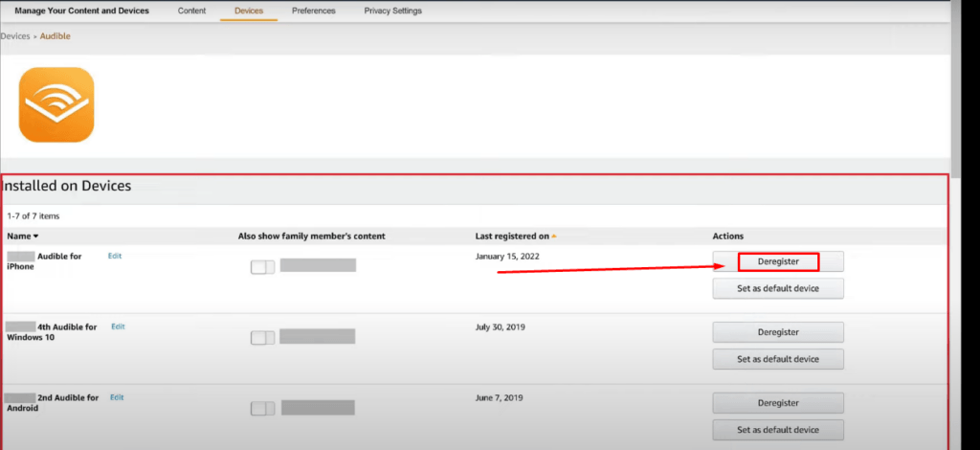Open the Preferences tab
This screenshot has height=450, width=980.
[x=314, y=11]
